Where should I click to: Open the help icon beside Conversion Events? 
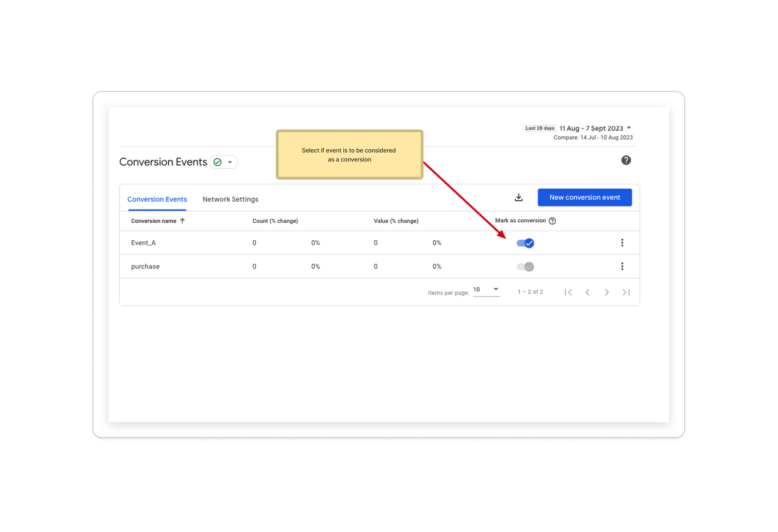(x=626, y=160)
